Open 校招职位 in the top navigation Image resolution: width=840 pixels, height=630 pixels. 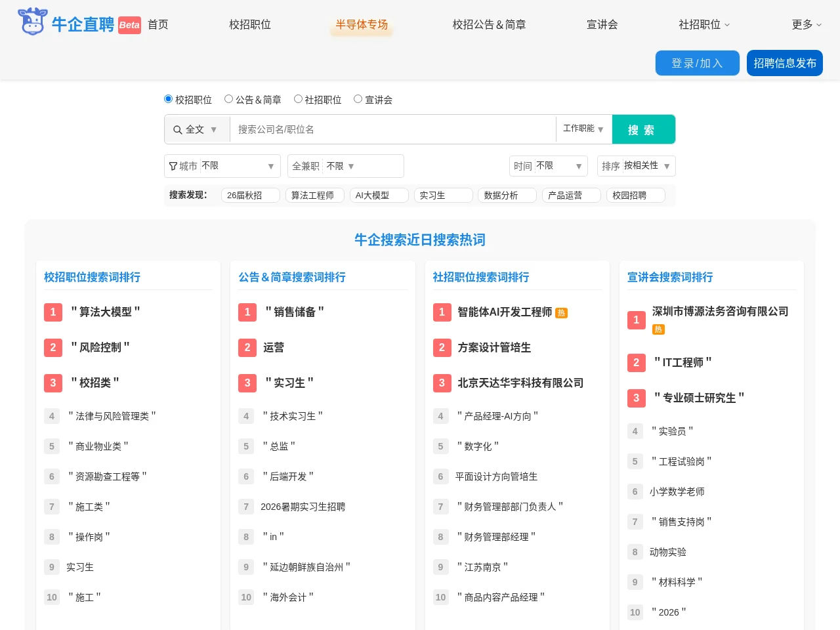250,24
